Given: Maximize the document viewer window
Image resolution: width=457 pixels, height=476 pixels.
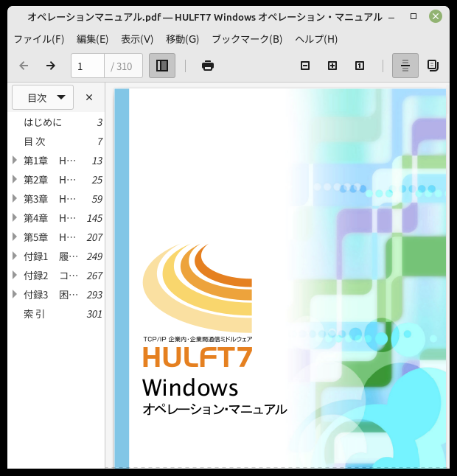Looking at the screenshot, I should (x=414, y=16).
